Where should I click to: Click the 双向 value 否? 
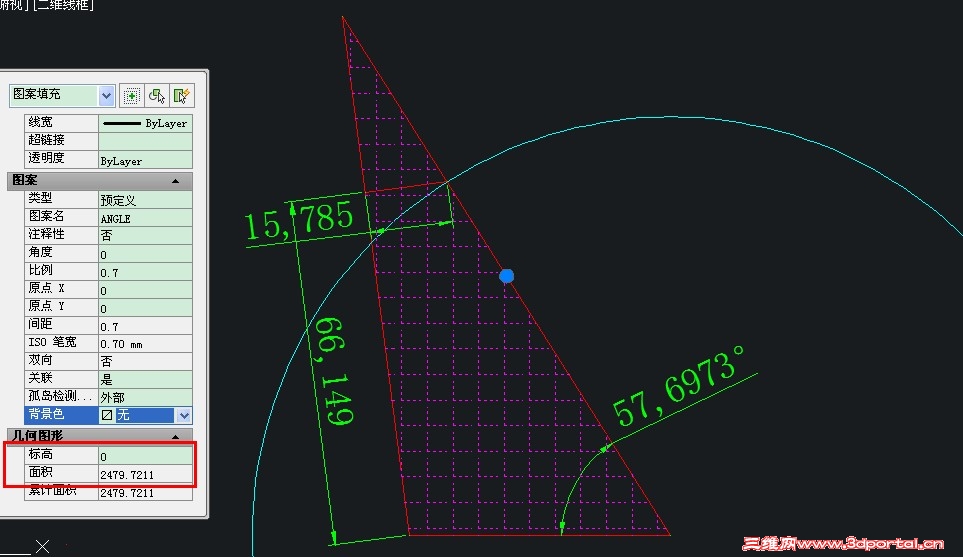[x=146, y=360]
